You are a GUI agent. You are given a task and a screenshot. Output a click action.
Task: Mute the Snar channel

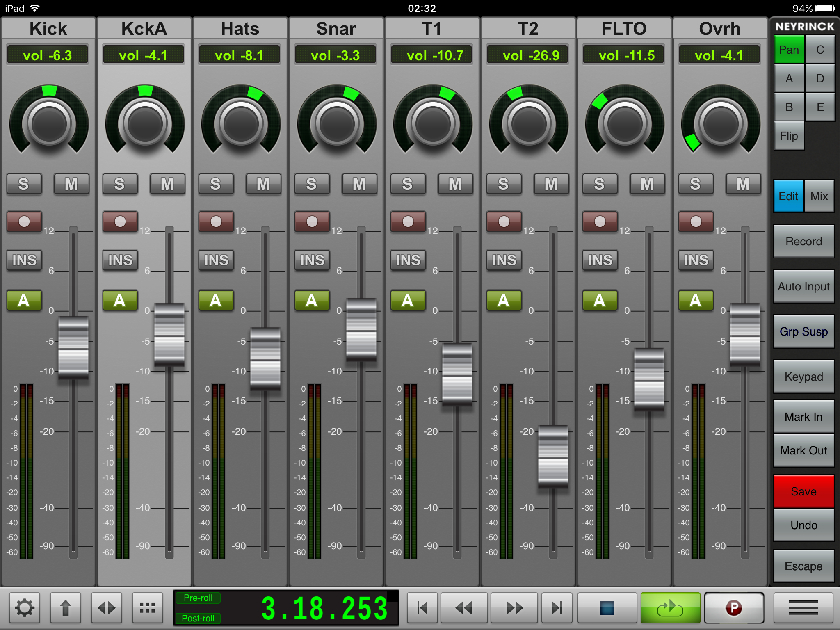359,184
